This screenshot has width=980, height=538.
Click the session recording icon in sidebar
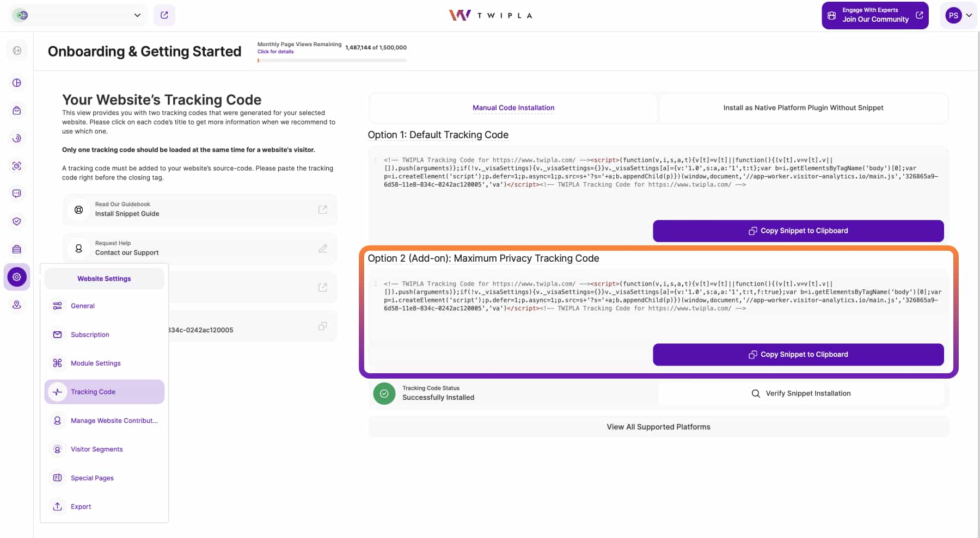click(17, 166)
